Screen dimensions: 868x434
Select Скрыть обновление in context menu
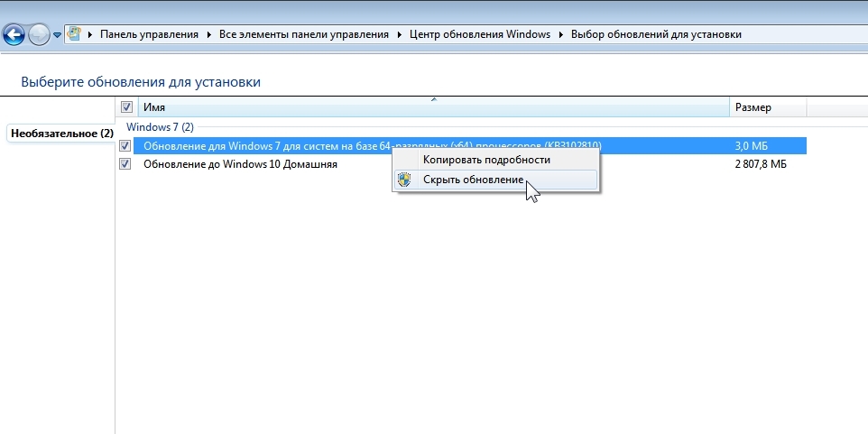[x=473, y=180]
